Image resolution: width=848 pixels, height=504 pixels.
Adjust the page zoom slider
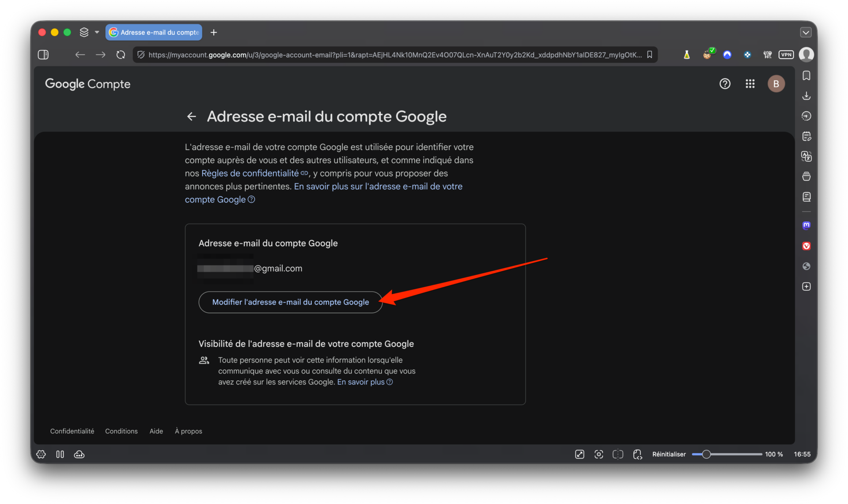pyautogui.click(x=727, y=454)
